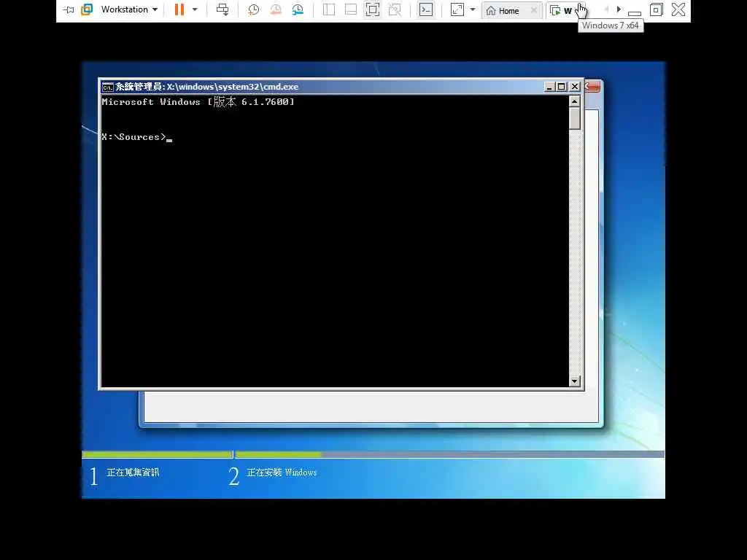This screenshot has width=747, height=560.
Task: Show the previous tab using left arrow
Action: (606, 9)
